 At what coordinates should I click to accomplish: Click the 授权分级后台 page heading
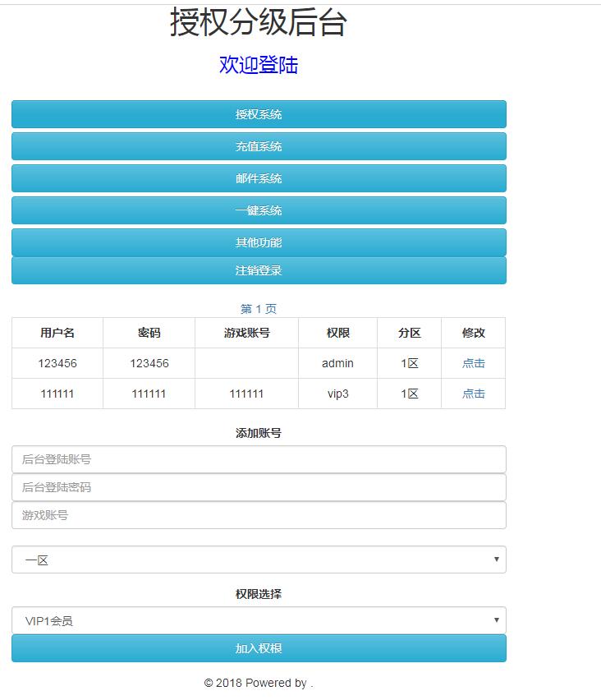(x=259, y=23)
